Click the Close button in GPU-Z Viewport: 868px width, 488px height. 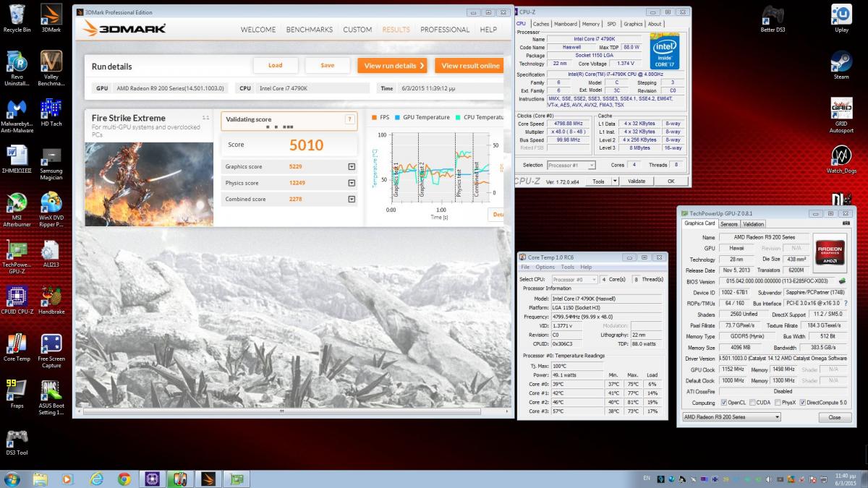(x=835, y=417)
